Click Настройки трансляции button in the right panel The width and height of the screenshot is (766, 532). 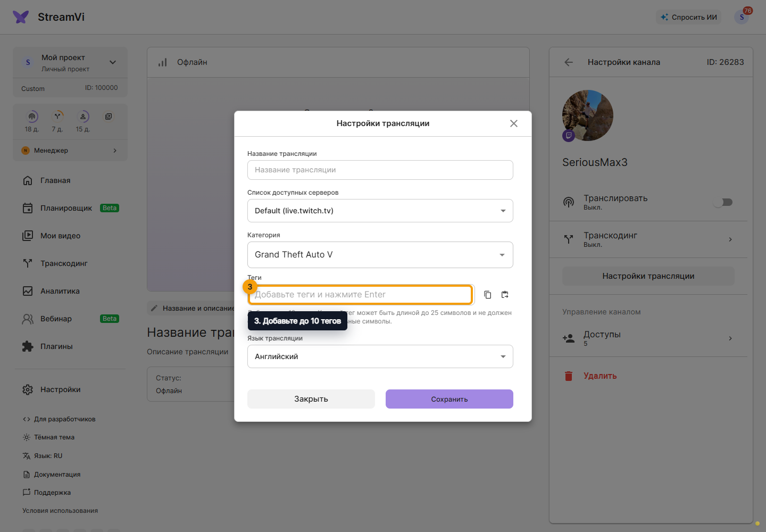[x=648, y=276]
